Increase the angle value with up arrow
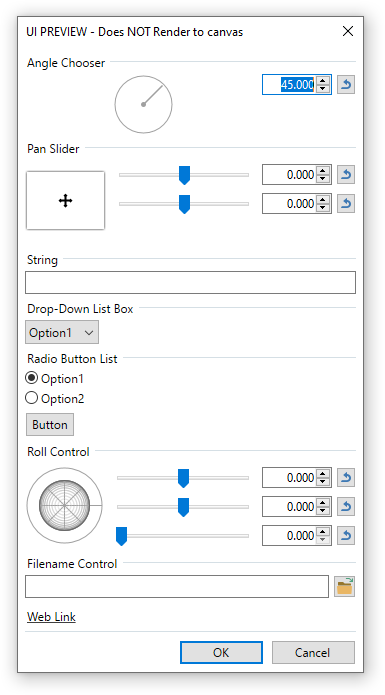385x695 pixels. click(323, 80)
